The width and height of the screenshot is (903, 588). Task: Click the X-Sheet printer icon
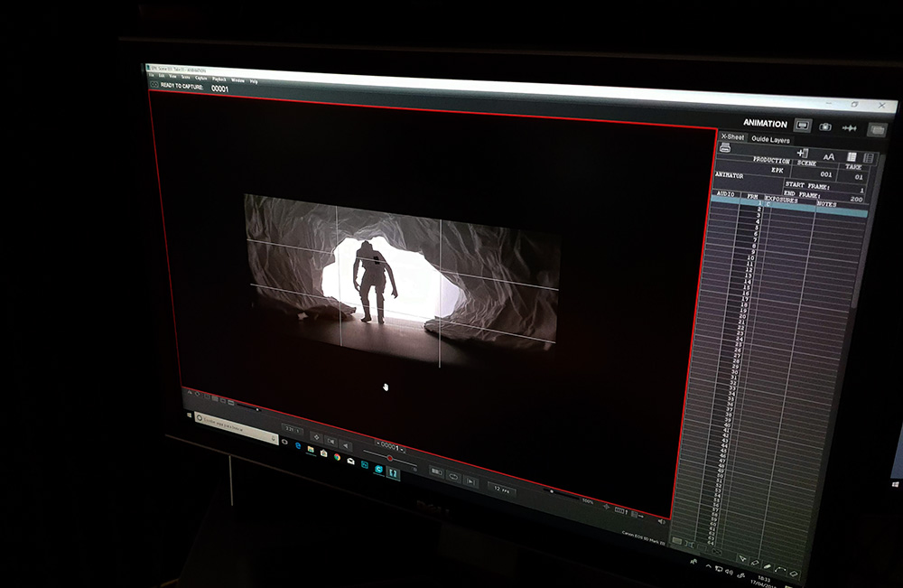click(725, 149)
